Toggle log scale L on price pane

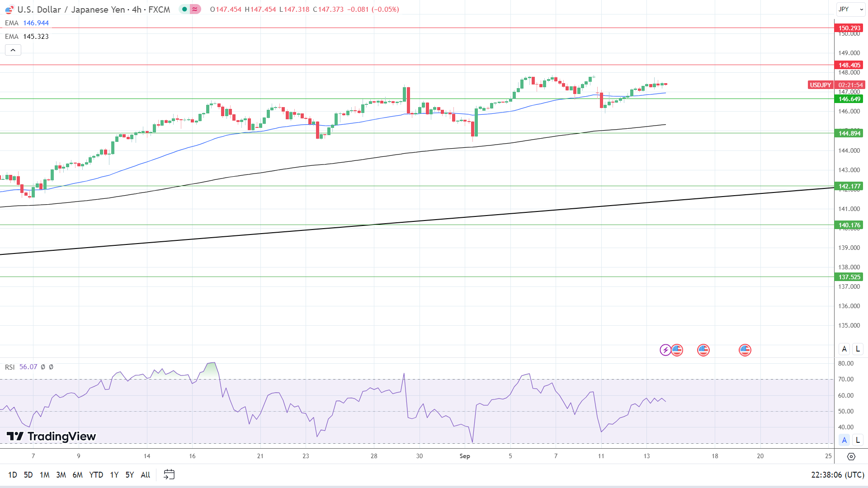click(x=858, y=349)
